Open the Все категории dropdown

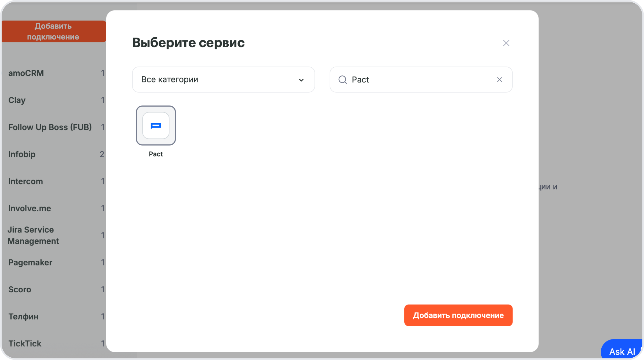pos(223,80)
